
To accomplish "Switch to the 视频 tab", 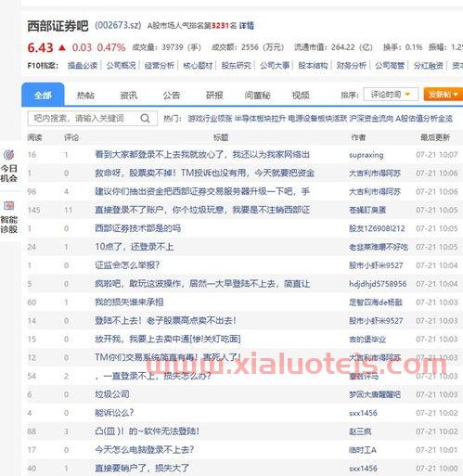I will click(301, 96).
